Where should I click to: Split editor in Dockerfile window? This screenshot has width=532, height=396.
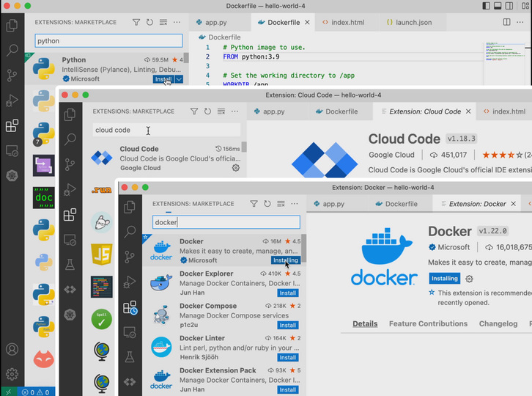click(506, 22)
